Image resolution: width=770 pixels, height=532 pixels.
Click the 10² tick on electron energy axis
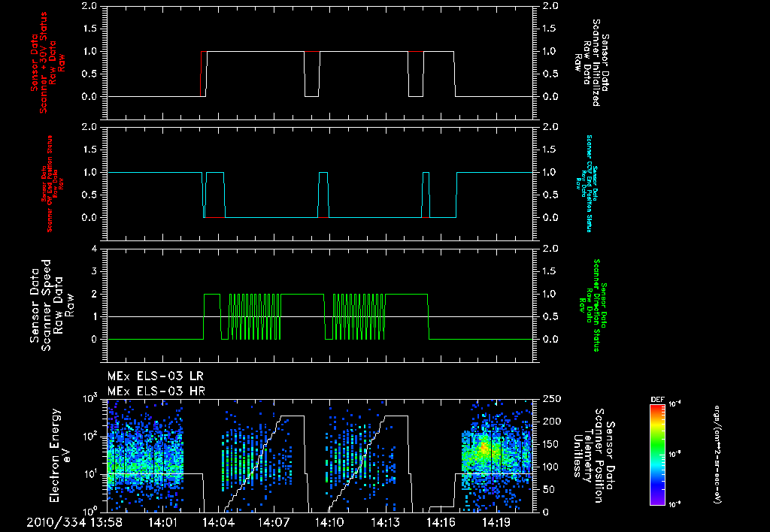point(89,436)
